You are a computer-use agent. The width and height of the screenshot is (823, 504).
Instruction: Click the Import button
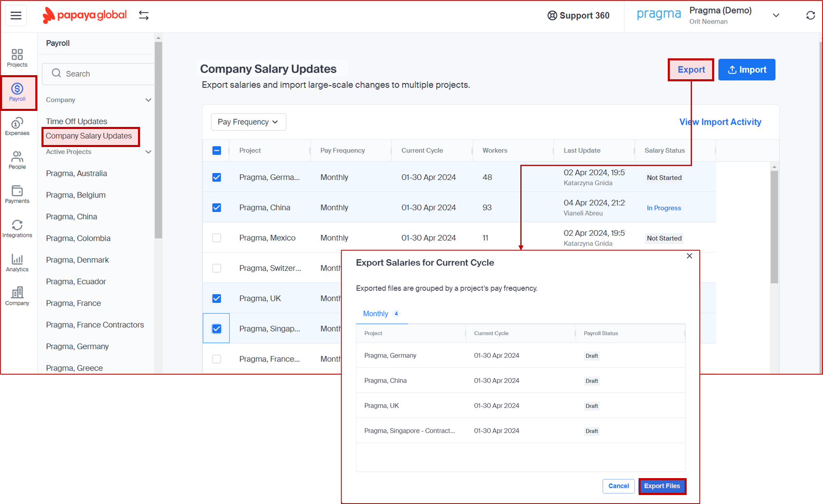tap(747, 69)
